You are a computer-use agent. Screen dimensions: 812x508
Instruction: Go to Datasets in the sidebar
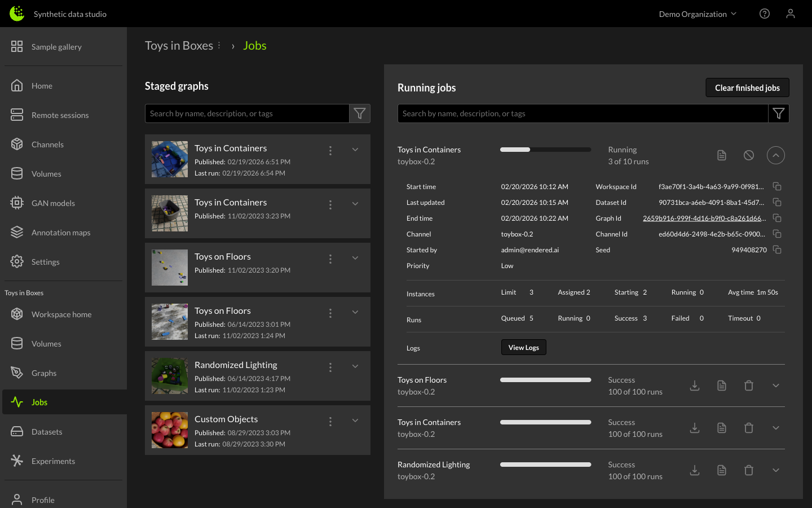coord(47,432)
